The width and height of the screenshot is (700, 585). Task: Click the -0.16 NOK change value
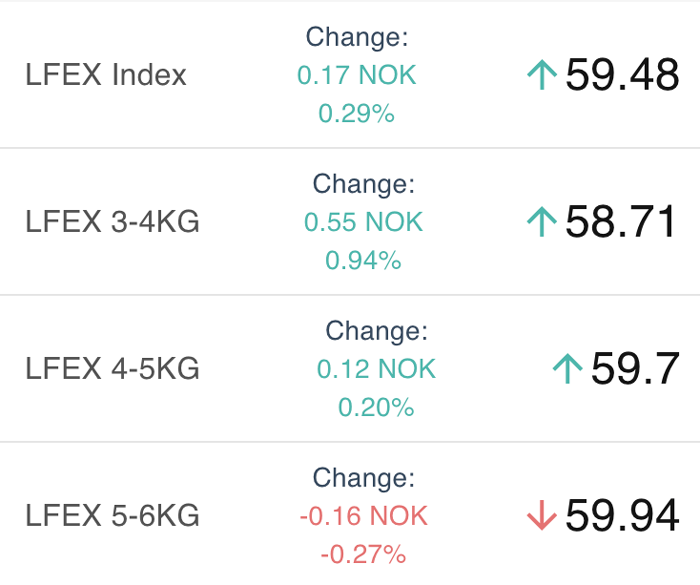pyautogui.click(x=363, y=515)
